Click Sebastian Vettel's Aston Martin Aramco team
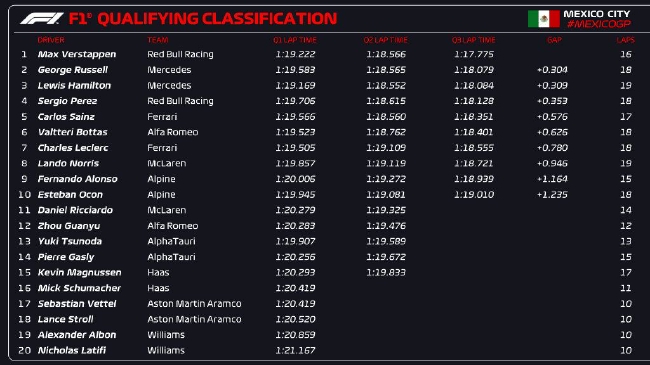Viewport: 650px width, 365px height. [x=194, y=304]
